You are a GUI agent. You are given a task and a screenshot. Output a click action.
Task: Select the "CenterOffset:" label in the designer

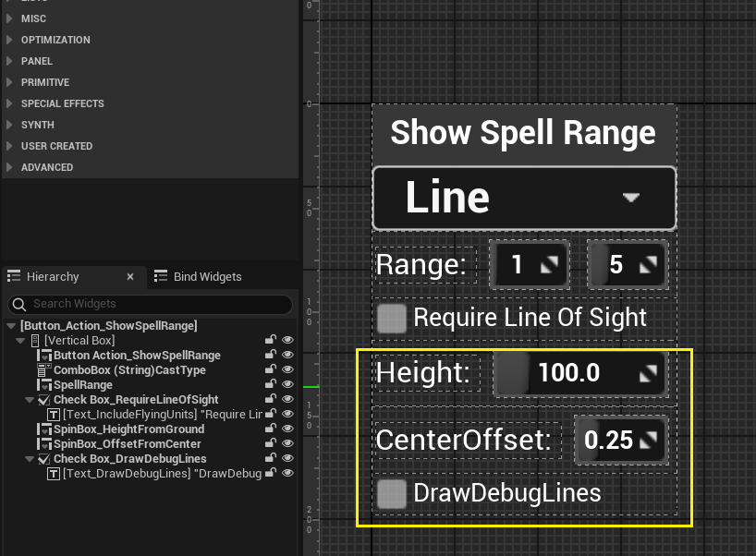coord(463,440)
